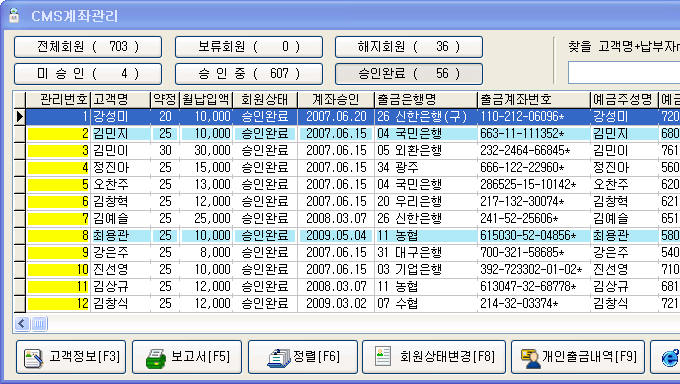Filter by 승인중 (607) button
Viewport: 680px width, 384px height.
(249, 74)
